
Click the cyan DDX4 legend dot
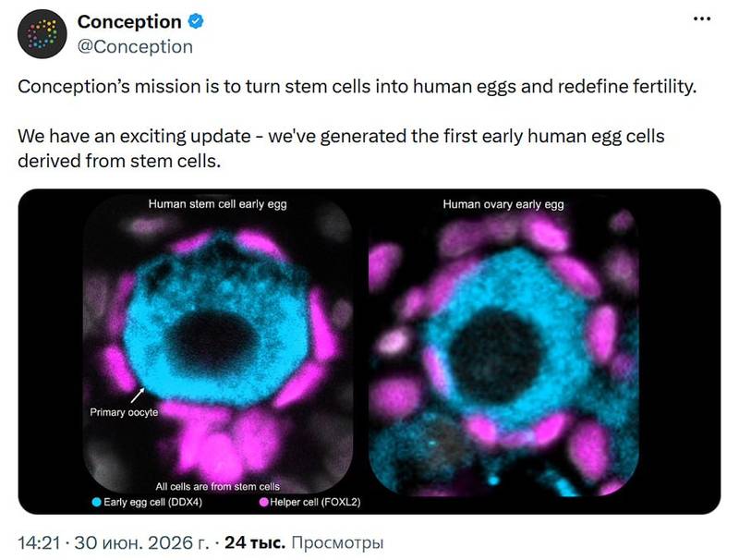[96, 502]
